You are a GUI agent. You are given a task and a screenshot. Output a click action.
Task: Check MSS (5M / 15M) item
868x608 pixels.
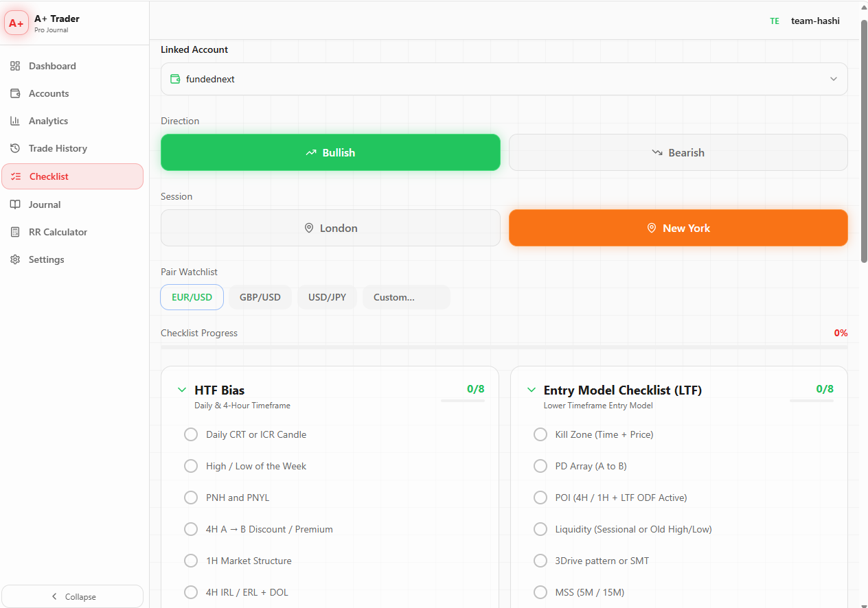[540, 592]
